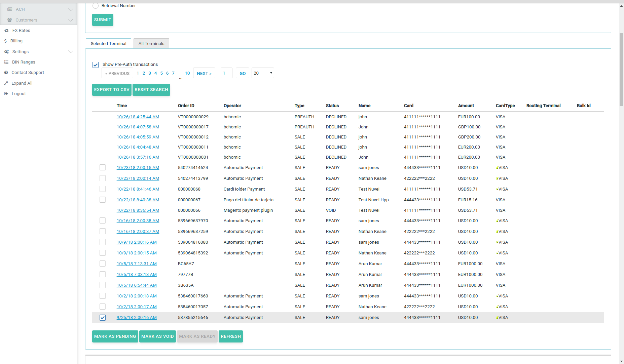Click EXPORT TO CSV button
The width and height of the screenshot is (624, 364).
[112, 90]
